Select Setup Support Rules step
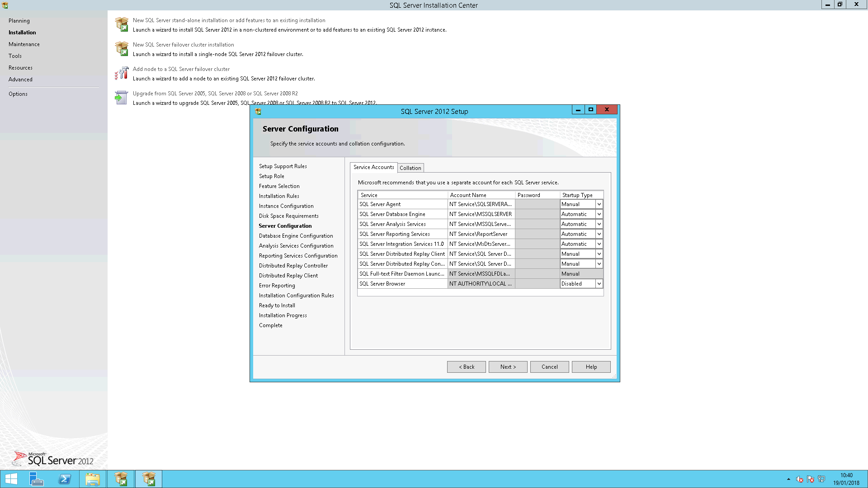868x488 pixels. click(283, 166)
